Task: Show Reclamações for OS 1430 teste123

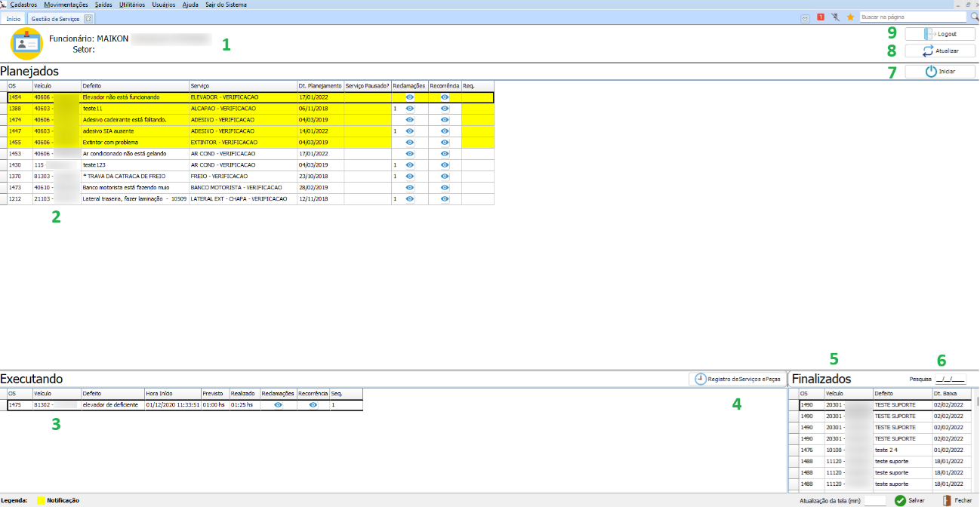Action: coord(410,165)
